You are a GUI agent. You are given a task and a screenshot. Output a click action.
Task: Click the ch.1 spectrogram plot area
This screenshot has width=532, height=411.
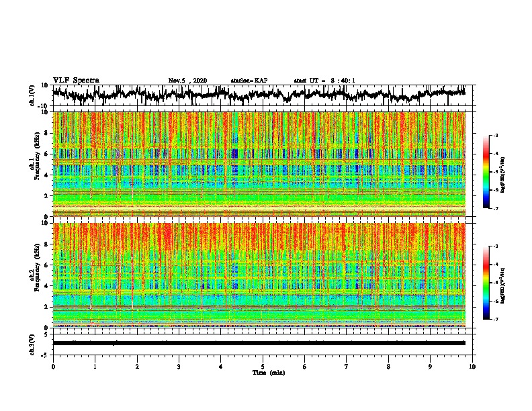[x=259, y=164]
